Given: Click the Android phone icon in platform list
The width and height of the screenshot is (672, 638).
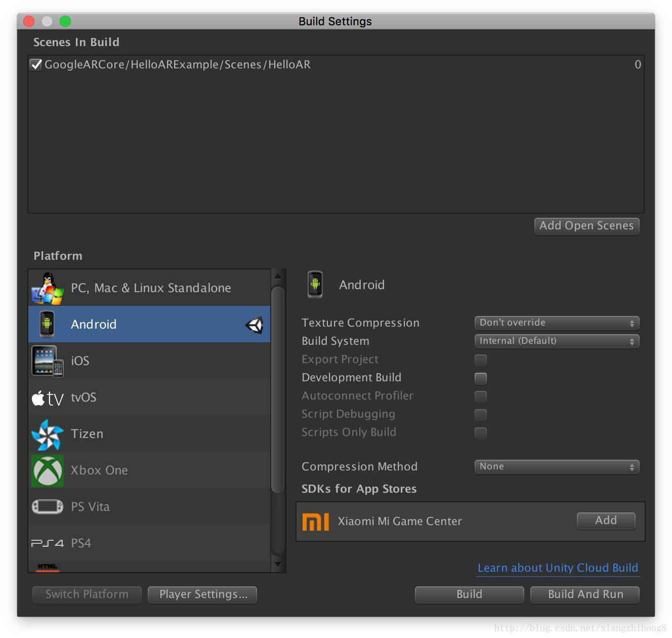Looking at the screenshot, I should 47,324.
